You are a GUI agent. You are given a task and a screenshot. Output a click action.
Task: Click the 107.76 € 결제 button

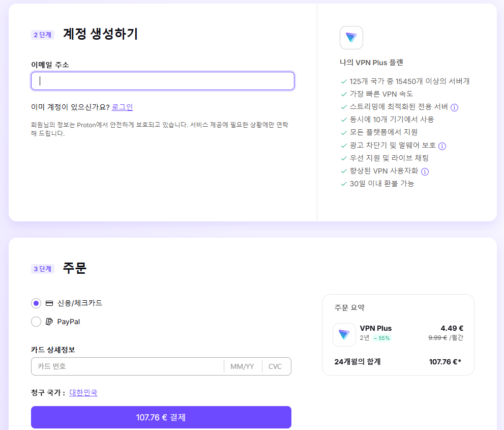161,417
